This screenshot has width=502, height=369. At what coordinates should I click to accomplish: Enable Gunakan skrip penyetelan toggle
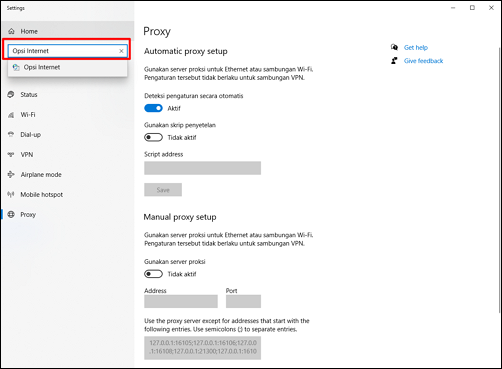[153, 137]
